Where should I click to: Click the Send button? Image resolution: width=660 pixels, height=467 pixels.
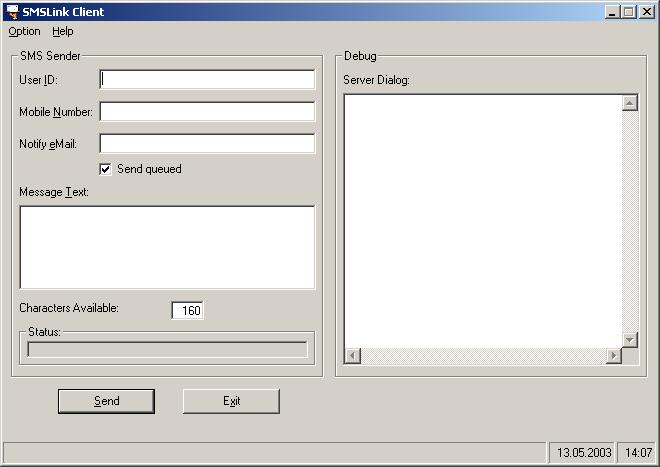point(106,401)
